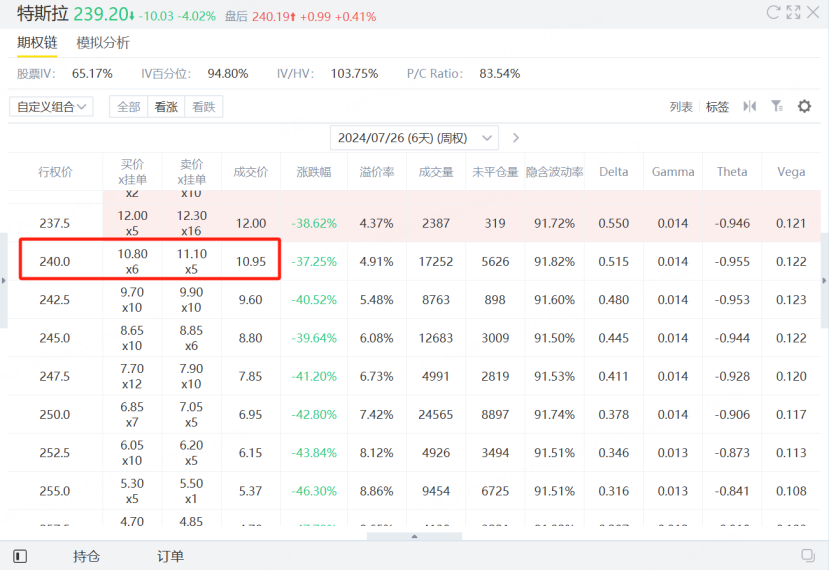Select 看涨 calls filter

pos(166,107)
